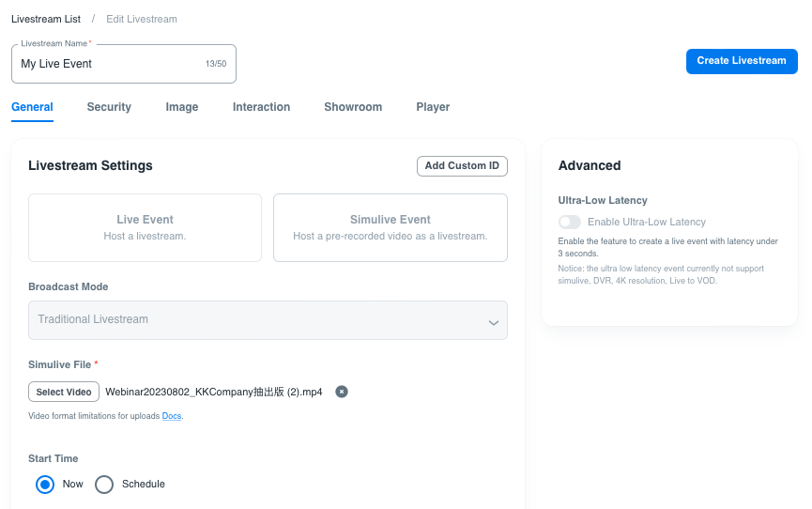Switch to the Security tab
This screenshot has height=509, width=812.
tap(109, 107)
